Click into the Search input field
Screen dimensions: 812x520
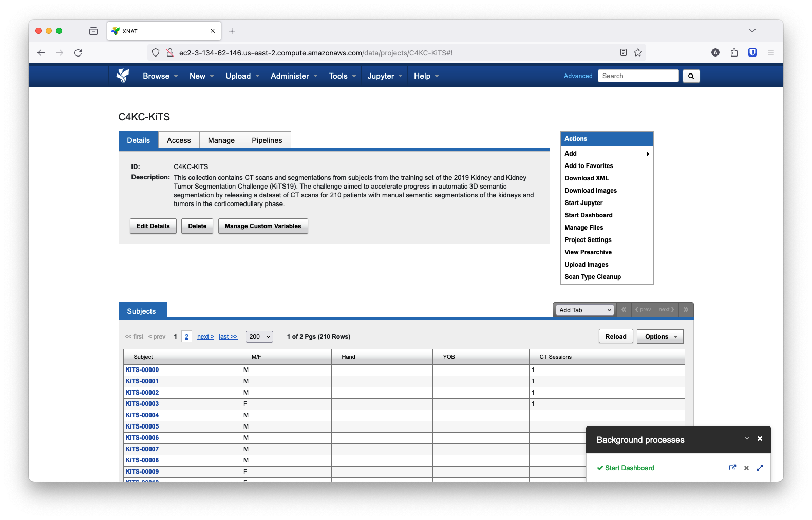(638, 76)
